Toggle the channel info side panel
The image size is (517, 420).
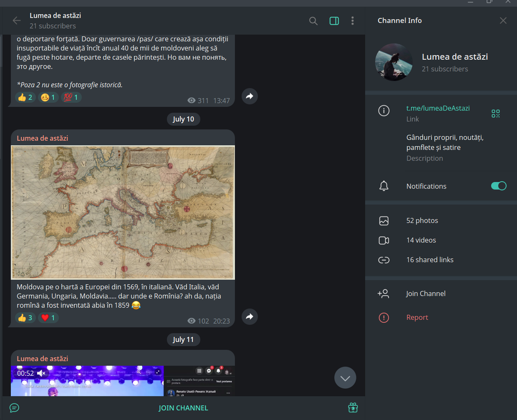(x=334, y=21)
